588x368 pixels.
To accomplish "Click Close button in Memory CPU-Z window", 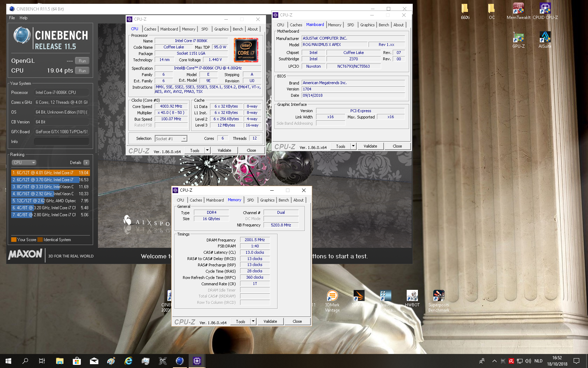I will click(x=297, y=321).
